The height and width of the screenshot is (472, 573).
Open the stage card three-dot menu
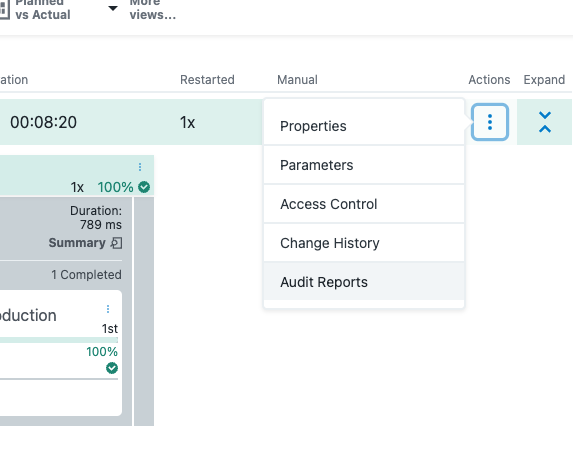tap(140, 167)
